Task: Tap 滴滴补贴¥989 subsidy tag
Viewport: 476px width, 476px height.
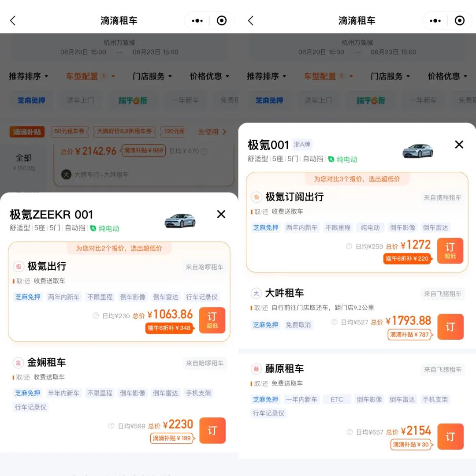Action: pos(143,151)
